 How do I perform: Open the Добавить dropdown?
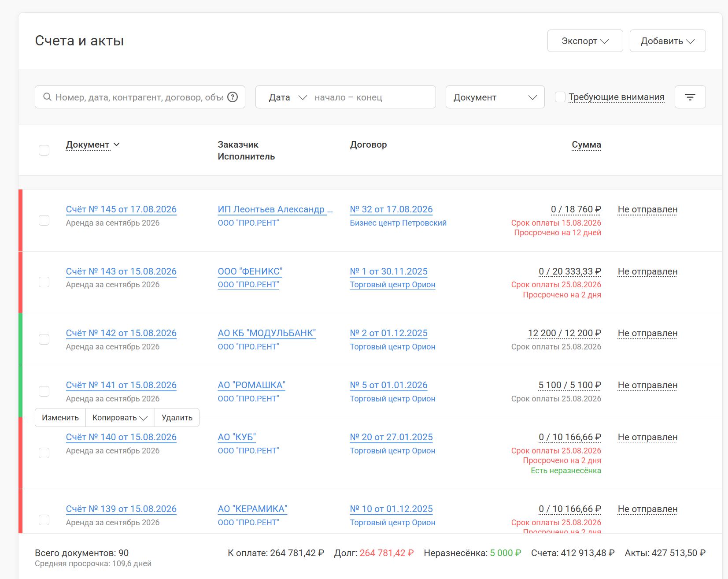tap(668, 41)
